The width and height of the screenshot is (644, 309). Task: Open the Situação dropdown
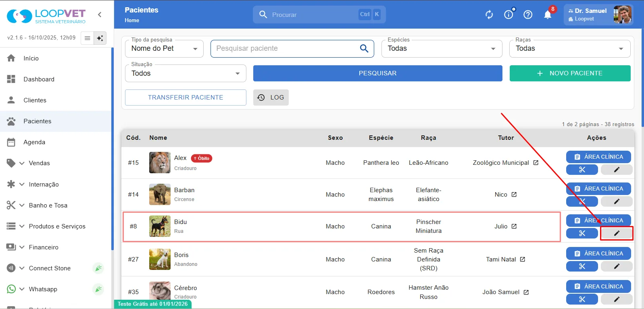click(185, 73)
